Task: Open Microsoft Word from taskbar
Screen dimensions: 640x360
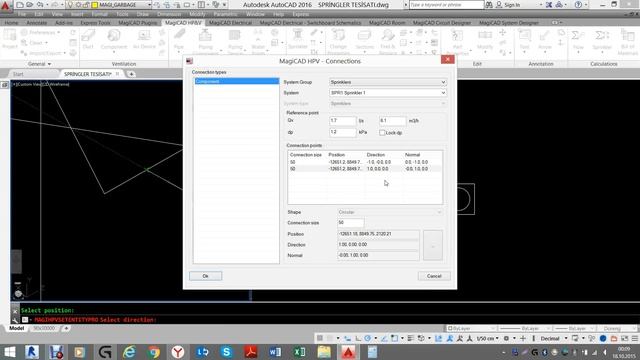Action: click(x=275, y=352)
